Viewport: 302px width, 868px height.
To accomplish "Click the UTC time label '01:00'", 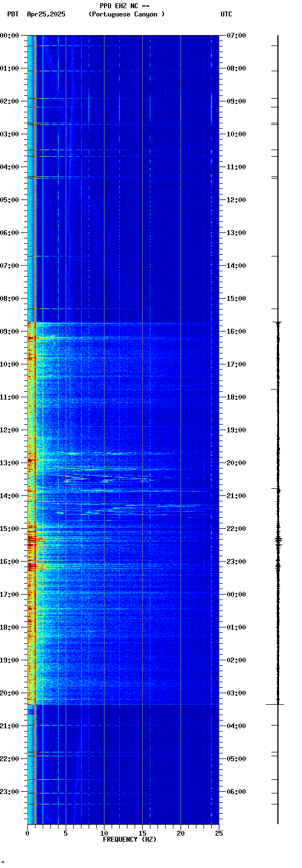I will [x=236, y=627].
